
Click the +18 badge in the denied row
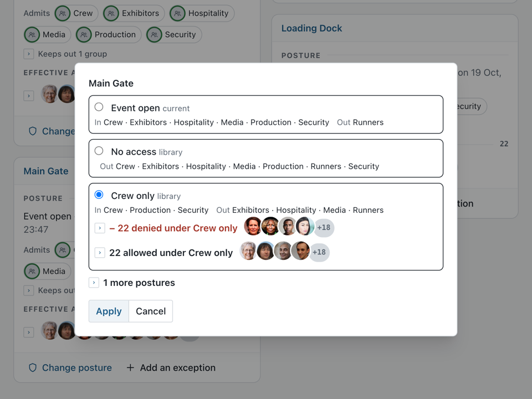(x=324, y=227)
